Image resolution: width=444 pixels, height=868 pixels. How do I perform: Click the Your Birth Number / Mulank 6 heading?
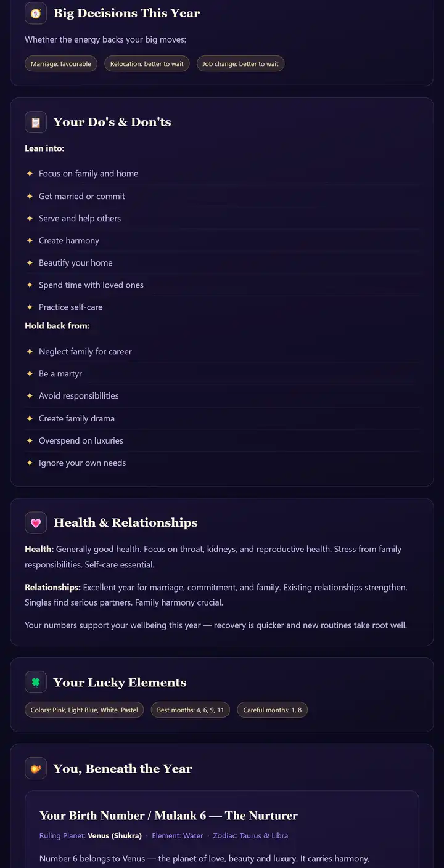pos(168,816)
